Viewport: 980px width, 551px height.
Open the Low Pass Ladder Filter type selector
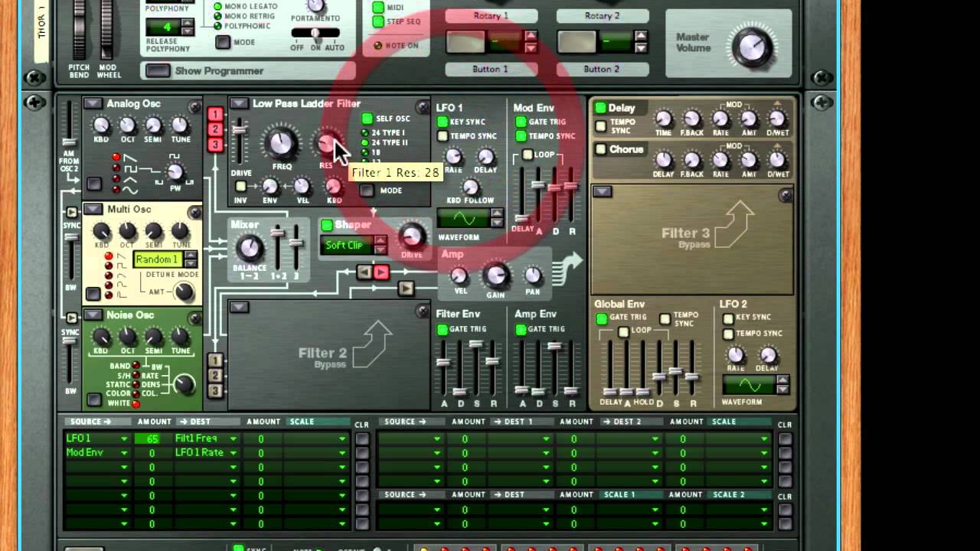238,103
